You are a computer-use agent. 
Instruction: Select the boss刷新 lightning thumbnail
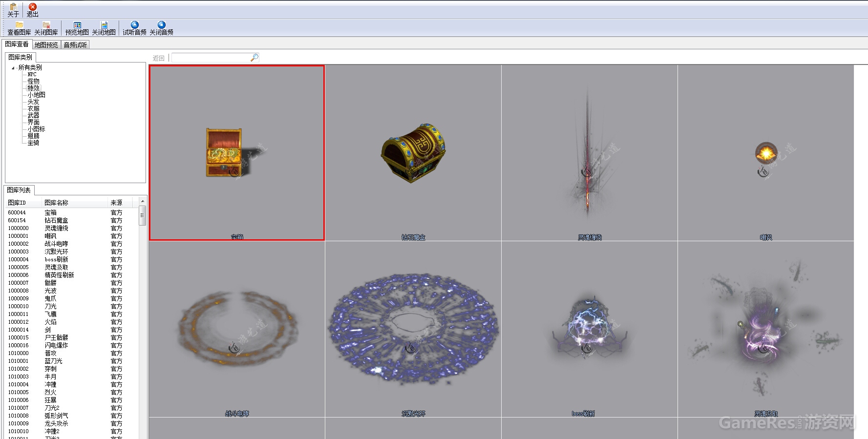tap(590, 329)
